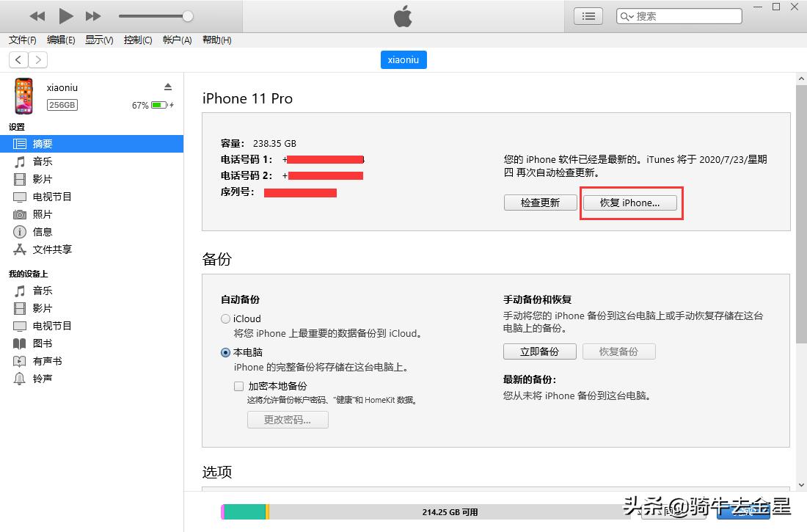The height and width of the screenshot is (532, 807).
Task: Open 有声书 in the device library
Action: coord(46,361)
